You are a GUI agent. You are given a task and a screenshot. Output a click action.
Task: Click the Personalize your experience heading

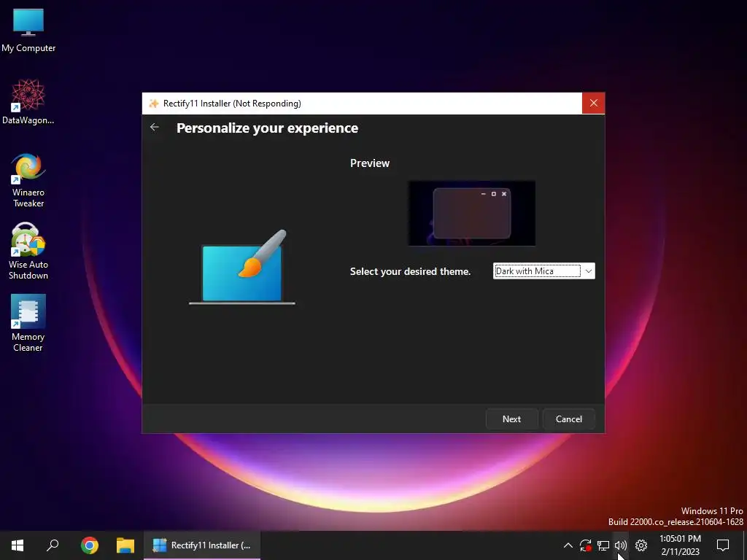tap(267, 128)
